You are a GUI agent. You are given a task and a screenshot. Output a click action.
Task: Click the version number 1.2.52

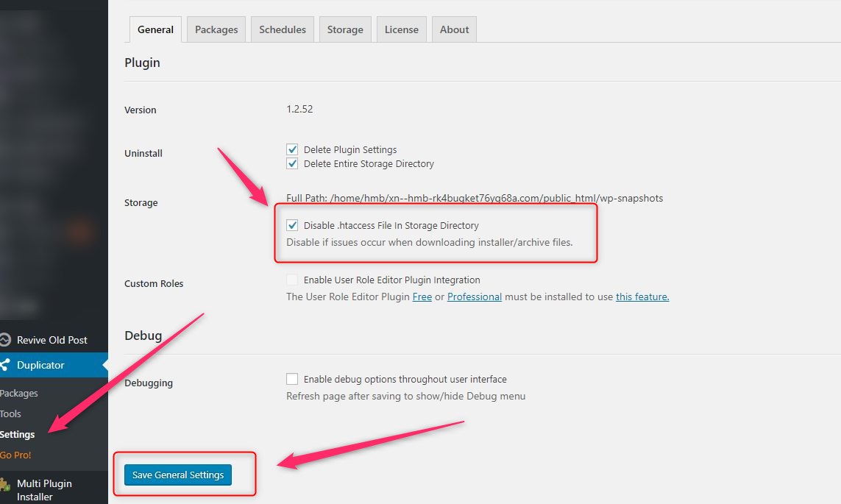point(299,109)
